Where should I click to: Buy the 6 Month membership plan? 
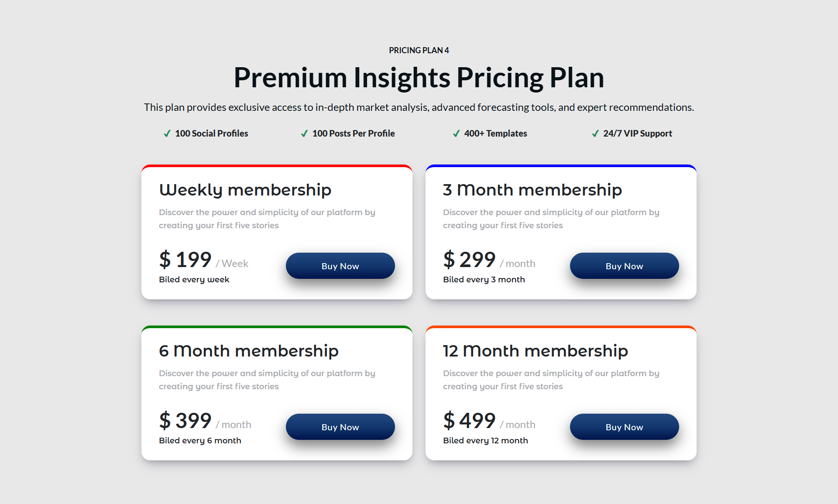coord(340,427)
